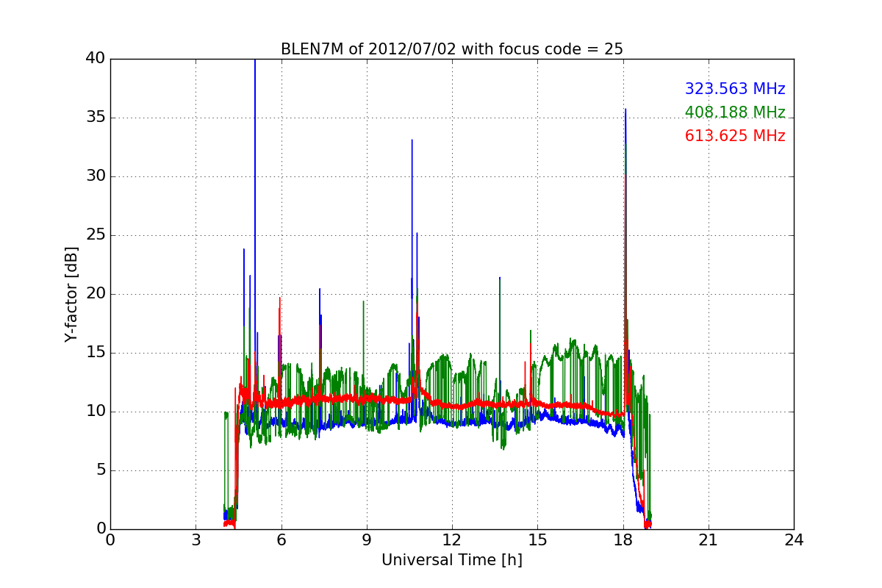This screenshot has height=588, width=882.
Task: Click the x-axis tick label 21
Action: click(709, 540)
